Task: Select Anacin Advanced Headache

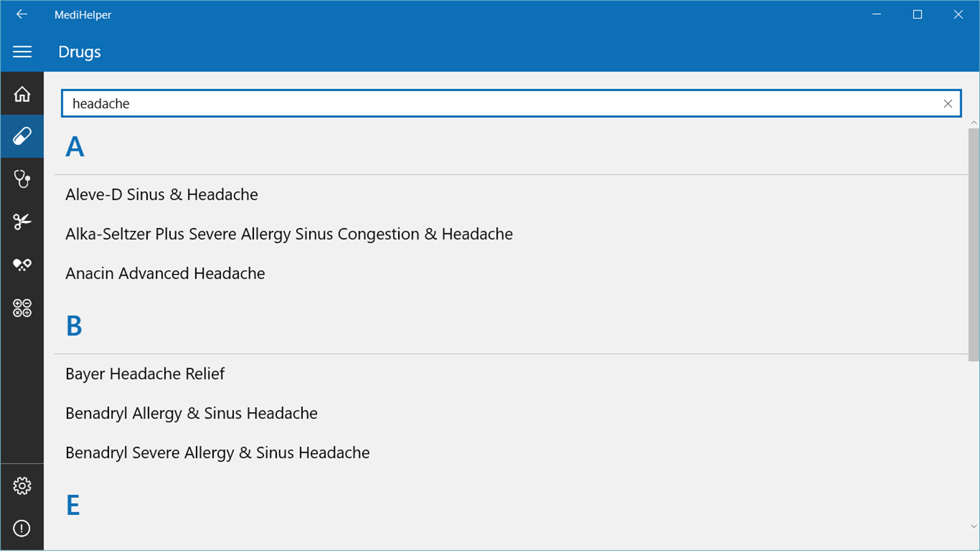Action: pyautogui.click(x=165, y=273)
